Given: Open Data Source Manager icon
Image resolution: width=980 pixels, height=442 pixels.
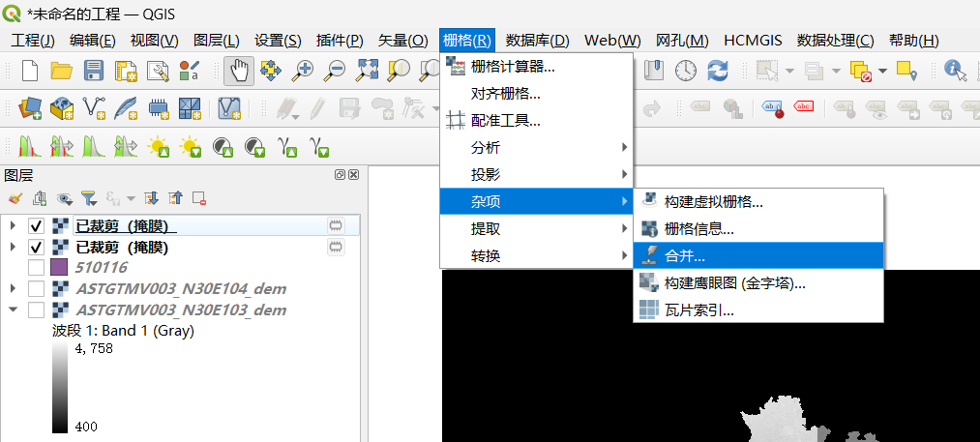Looking at the screenshot, I should (x=30, y=108).
